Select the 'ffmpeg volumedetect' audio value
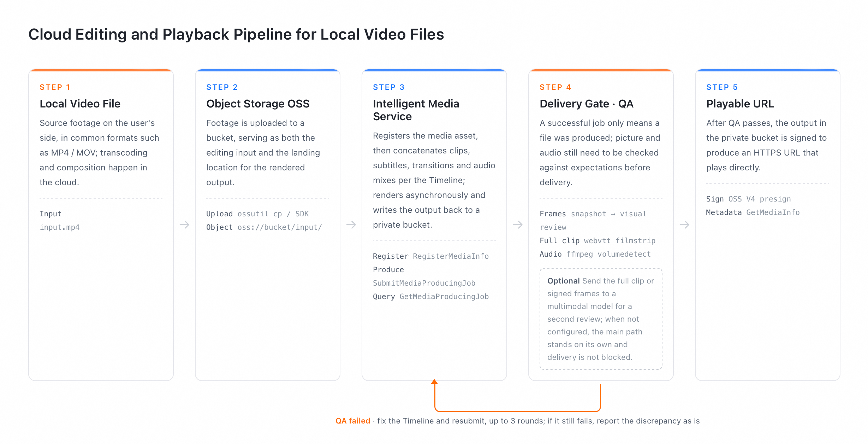This screenshot has width=868, height=444. [x=608, y=254]
